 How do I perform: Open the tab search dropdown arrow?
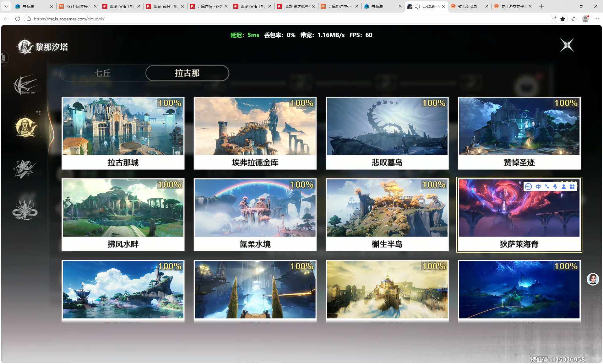point(6,6)
